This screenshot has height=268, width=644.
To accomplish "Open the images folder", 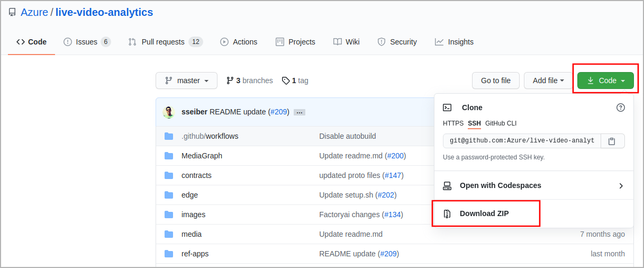I will pyautogui.click(x=193, y=215).
